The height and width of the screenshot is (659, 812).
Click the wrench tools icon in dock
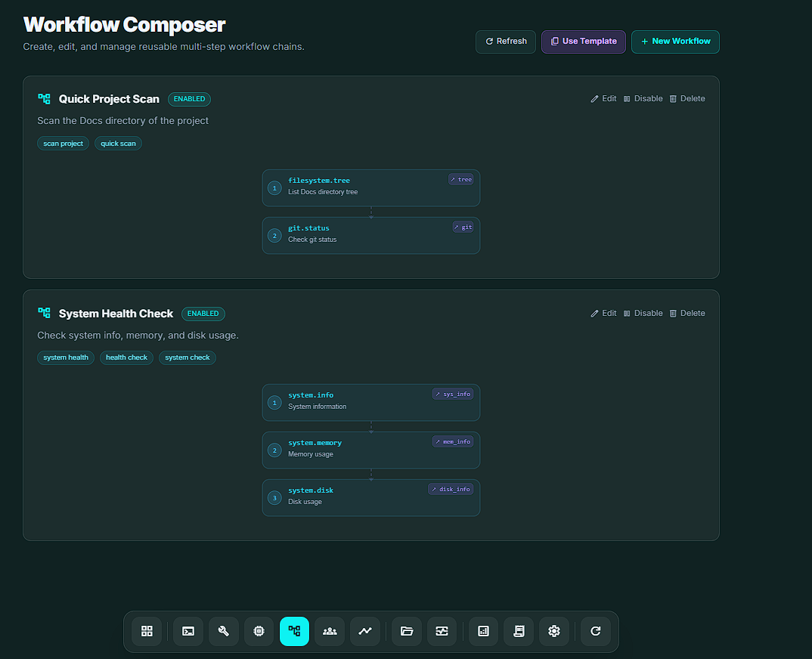(x=224, y=631)
